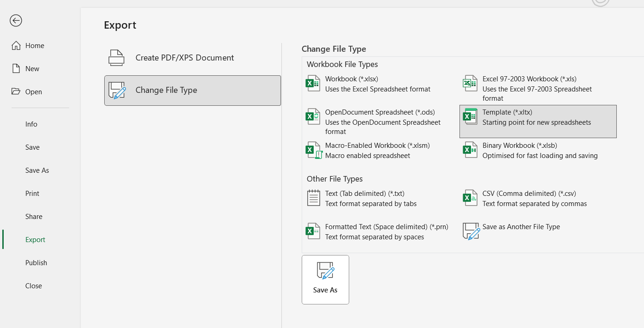Choose Formatted Text (Space delimited) icon

click(313, 231)
